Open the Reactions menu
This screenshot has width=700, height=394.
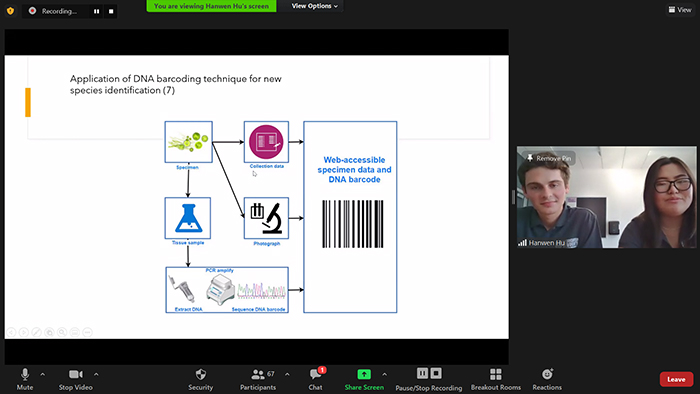(547, 379)
